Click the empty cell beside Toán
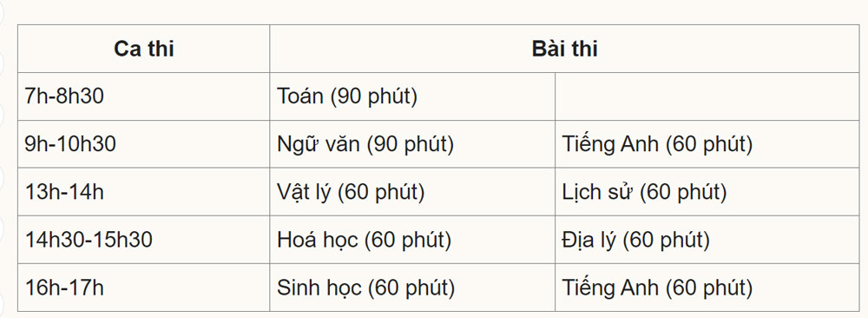Screen dimensions: 868x318 707,96
